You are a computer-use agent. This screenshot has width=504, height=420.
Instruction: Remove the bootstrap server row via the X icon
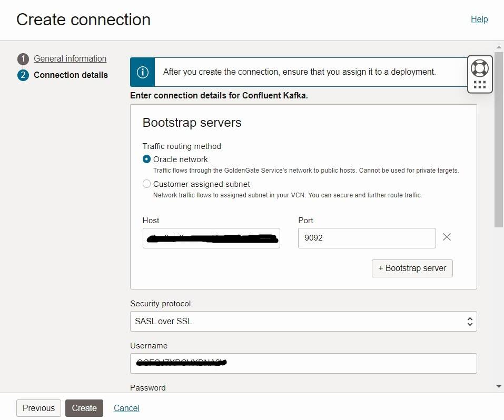pyautogui.click(x=446, y=237)
